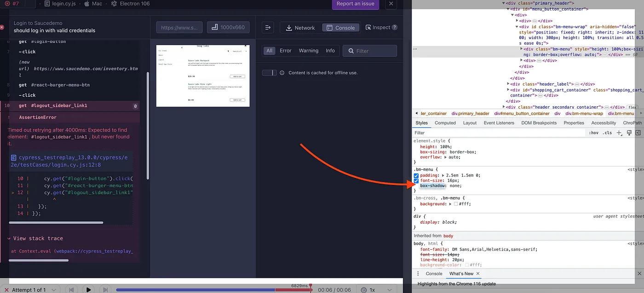Expand the div class bm-menu node
Image resolution: width=644 pixels, height=293 pixels.
click(521, 49)
